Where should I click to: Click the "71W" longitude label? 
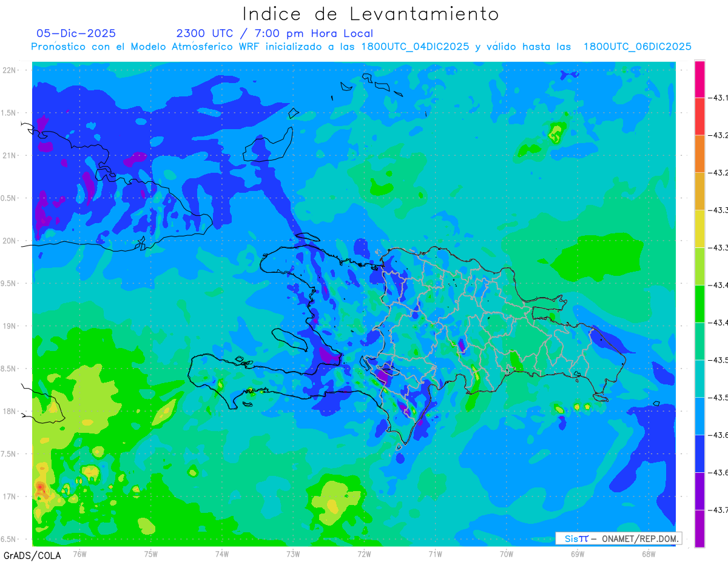tap(435, 554)
